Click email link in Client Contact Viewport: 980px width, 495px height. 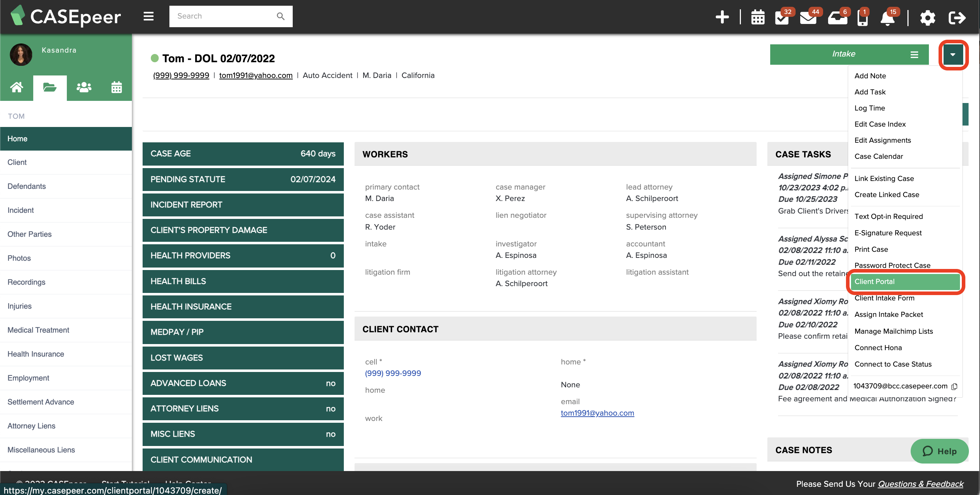pos(597,413)
